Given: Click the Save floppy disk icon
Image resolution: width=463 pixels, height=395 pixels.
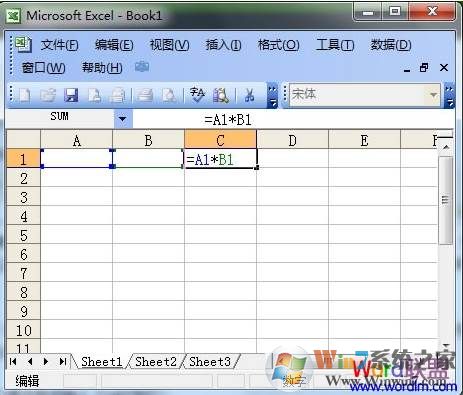Looking at the screenshot, I should [x=71, y=95].
